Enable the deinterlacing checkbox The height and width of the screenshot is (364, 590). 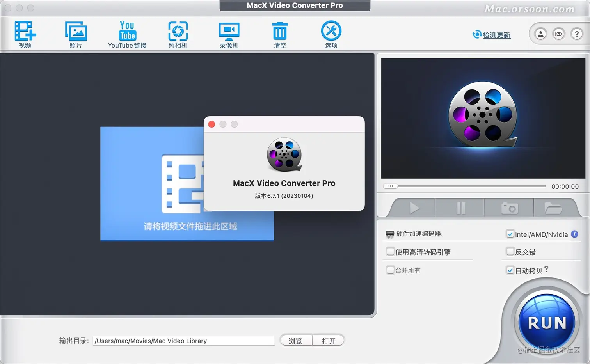tap(510, 252)
